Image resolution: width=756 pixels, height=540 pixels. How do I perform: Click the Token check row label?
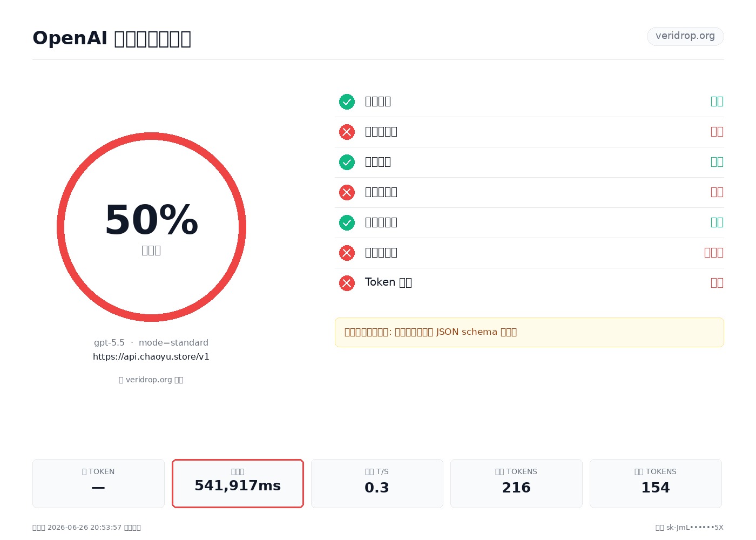[x=388, y=282]
